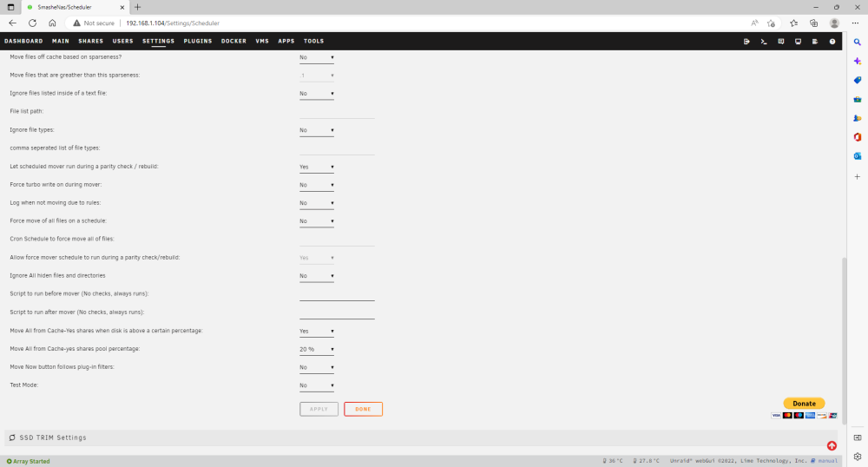Click the Unraid logout icon

tap(746, 42)
